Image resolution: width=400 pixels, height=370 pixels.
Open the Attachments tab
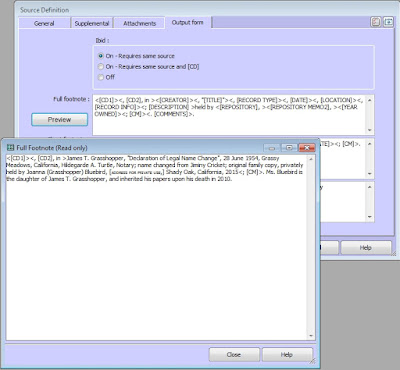point(139,23)
